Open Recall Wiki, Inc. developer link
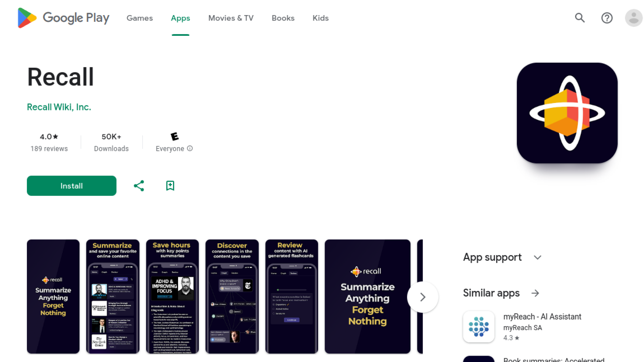This screenshot has height=362, width=644. click(59, 107)
